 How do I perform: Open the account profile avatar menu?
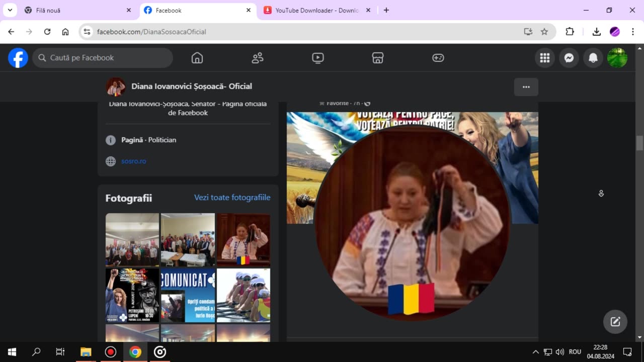pyautogui.click(x=617, y=58)
